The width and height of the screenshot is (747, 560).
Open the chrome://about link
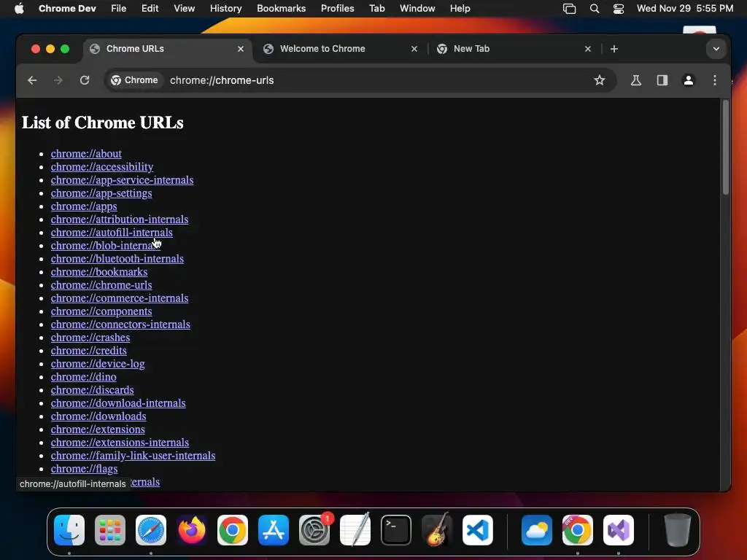pos(86,154)
